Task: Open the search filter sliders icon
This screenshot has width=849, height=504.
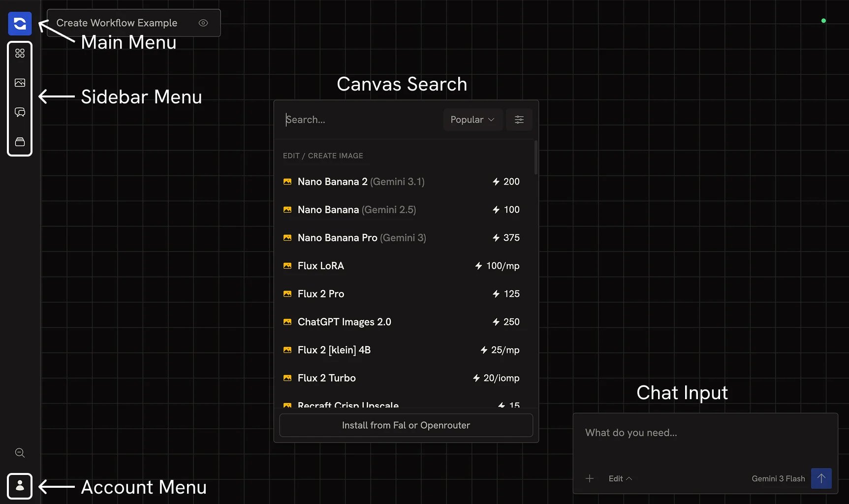Action: tap(519, 120)
